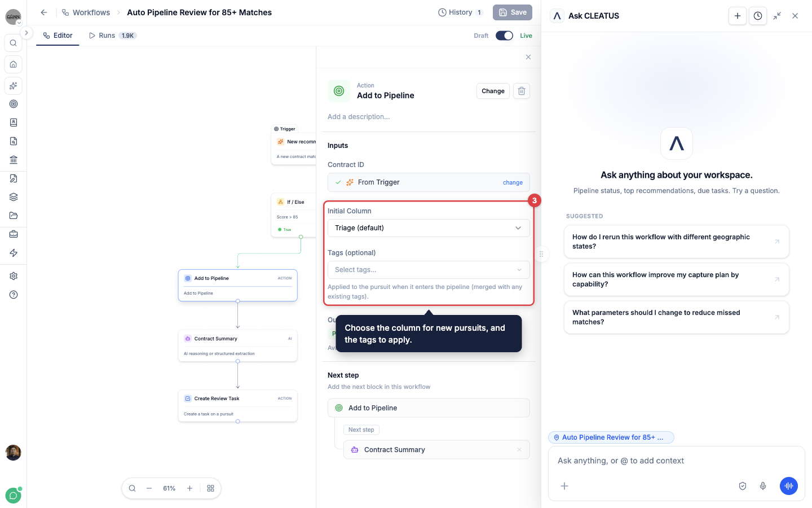The image size is (812, 508).
Task: Click the grid layout icon in zoom bar
Action: (x=210, y=488)
